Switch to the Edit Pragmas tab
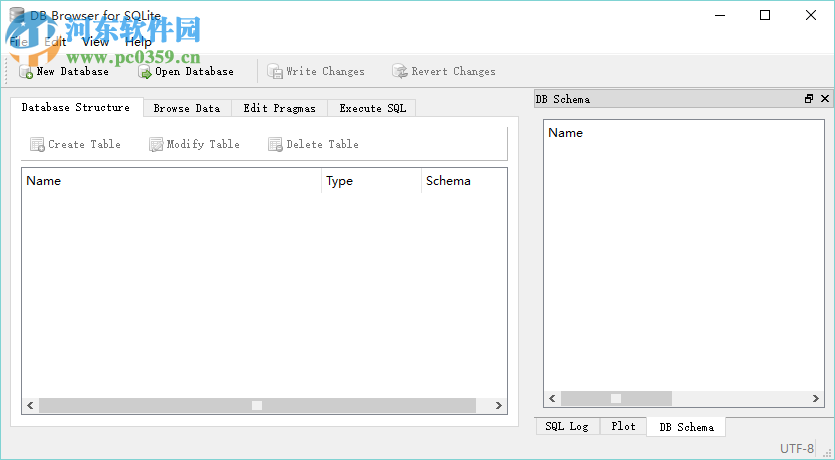 point(280,109)
